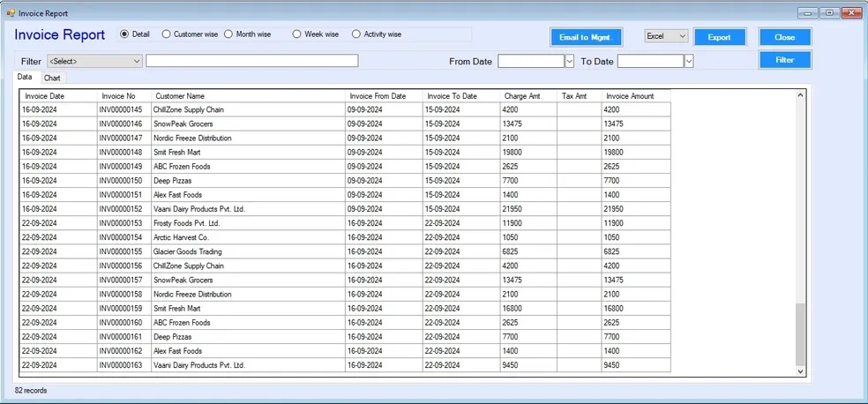The width and height of the screenshot is (868, 404).
Task: Click the Invoice Report window title icon
Action: (11, 13)
